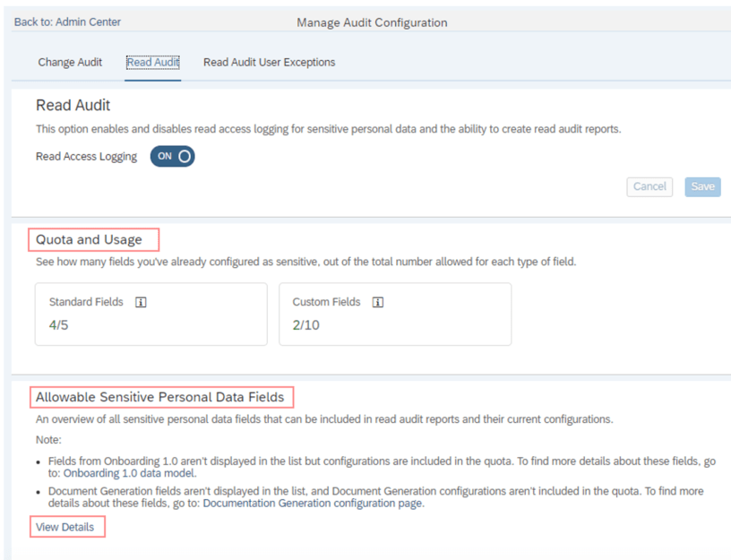Click the Allowable Sensitive Personal Data Fields heading

(160, 397)
